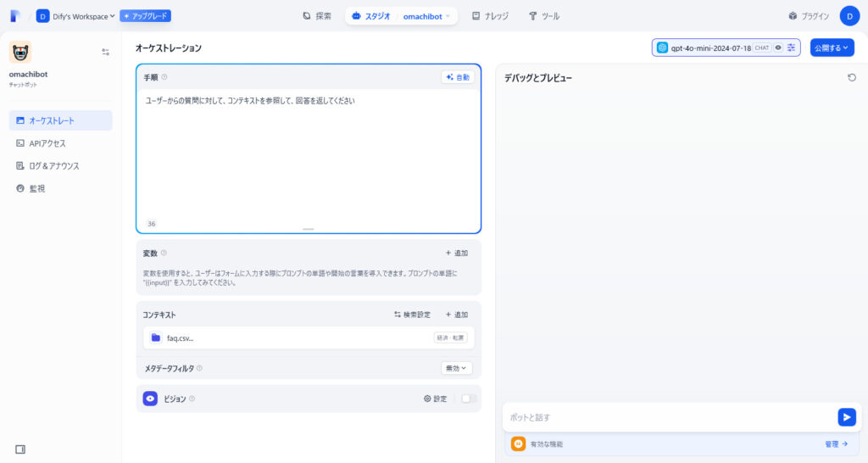This screenshot has width=868, height=463.
Task: Click the refresh icon in debug preview panel
Action: [852, 77]
